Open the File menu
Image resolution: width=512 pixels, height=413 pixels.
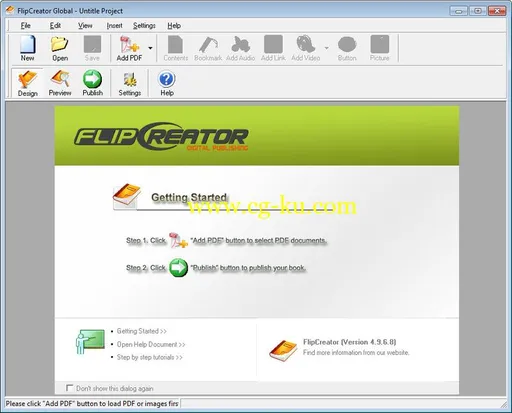tap(25, 26)
